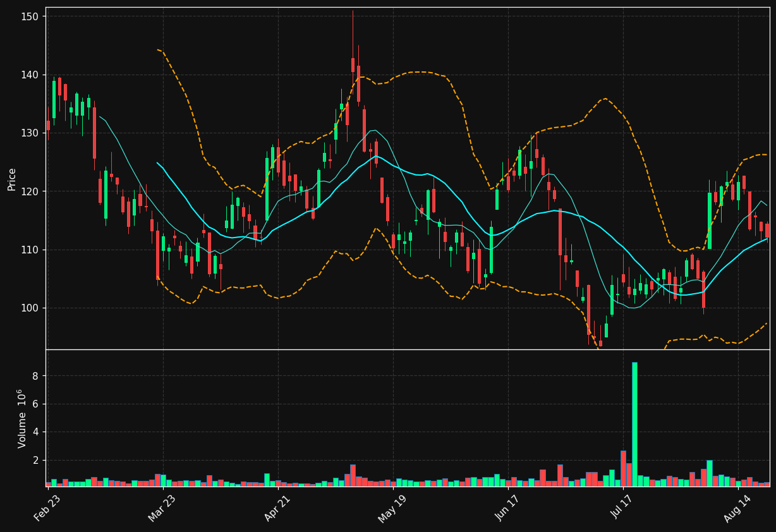Viewport: 776px width, 532px height.
Task: Click the 150 price axis value
Action: tap(30, 16)
